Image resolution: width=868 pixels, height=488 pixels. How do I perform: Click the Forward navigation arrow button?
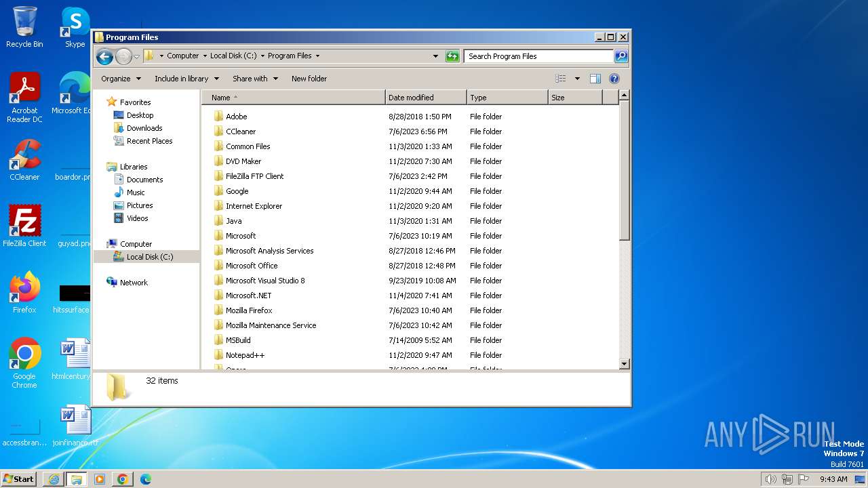[123, 56]
